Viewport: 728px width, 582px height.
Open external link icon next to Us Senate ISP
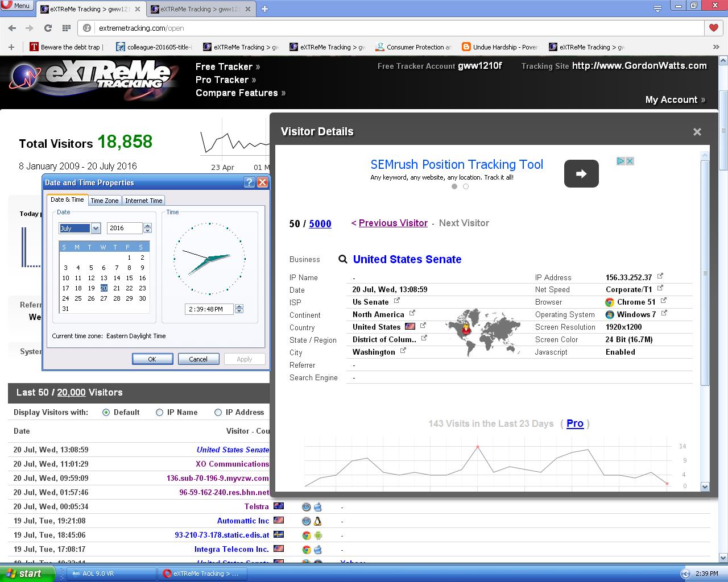click(x=397, y=301)
